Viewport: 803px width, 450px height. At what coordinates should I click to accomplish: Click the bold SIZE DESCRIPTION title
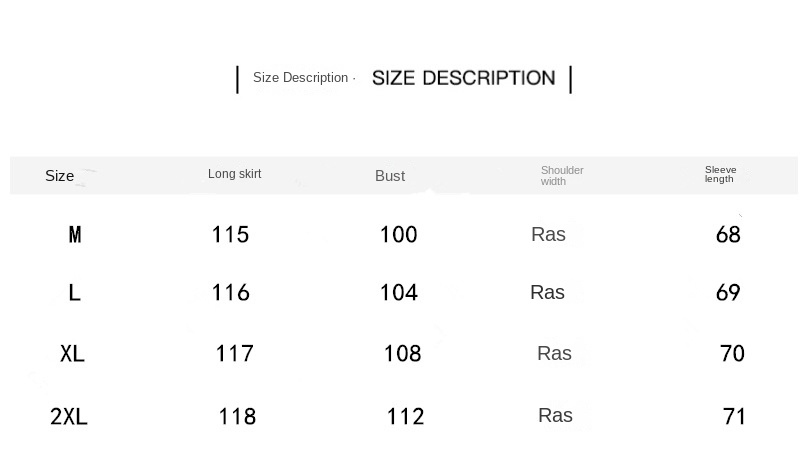click(x=463, y=78)
